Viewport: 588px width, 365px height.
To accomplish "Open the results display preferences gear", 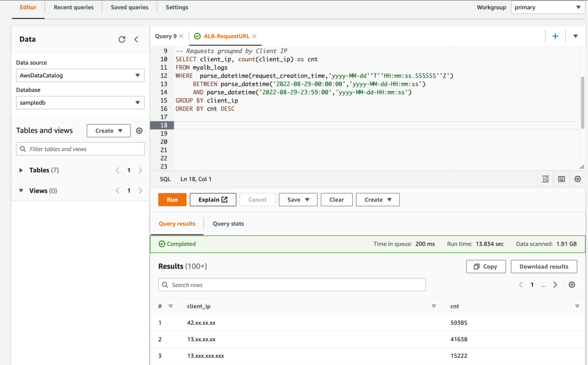I will click(572, 285).
